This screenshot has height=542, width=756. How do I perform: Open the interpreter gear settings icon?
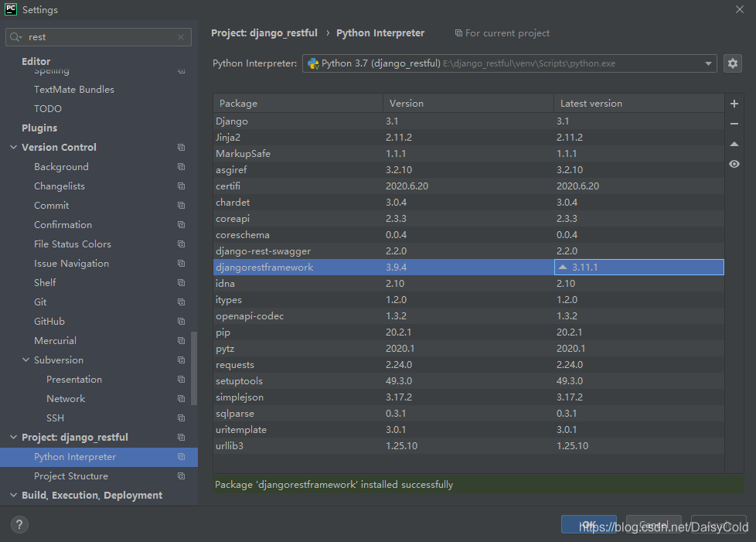(732, 63)
